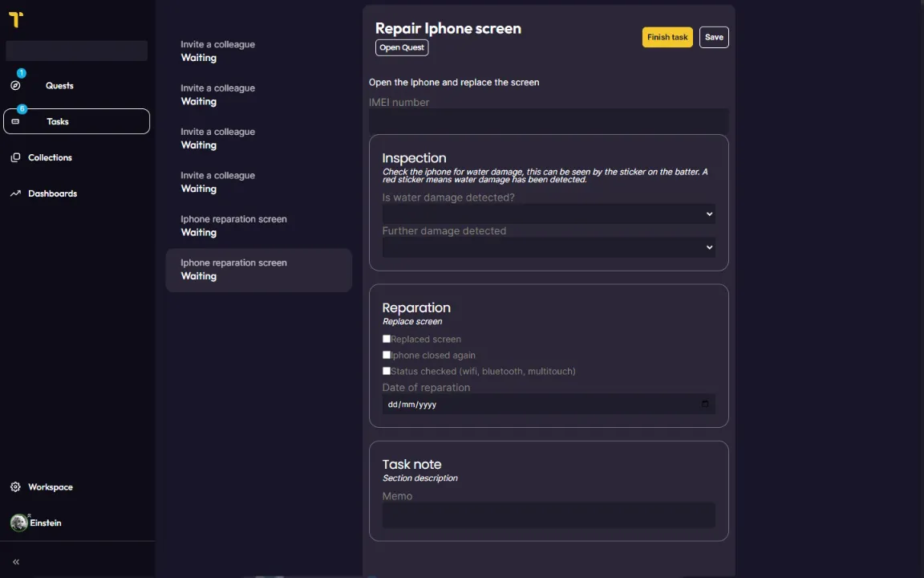Click the Quests compass icon
The width and height of the screenshot is (924, 578).
(16, 86)
